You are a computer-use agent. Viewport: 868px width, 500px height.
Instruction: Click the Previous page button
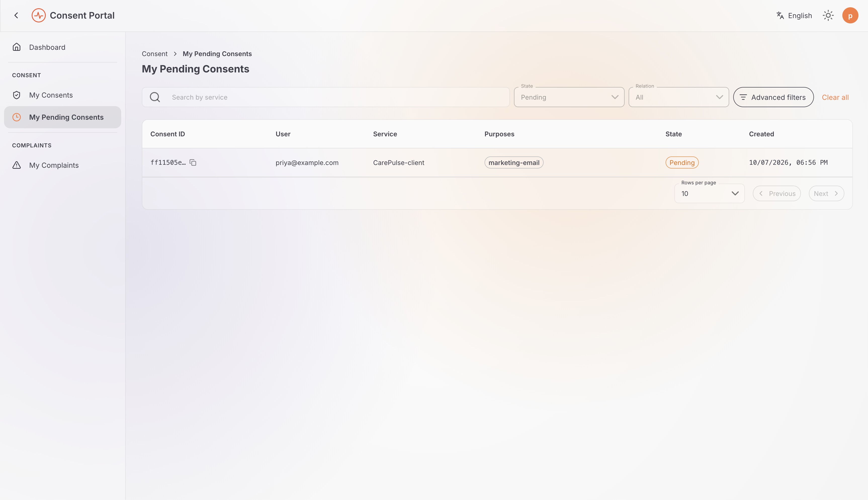[776, 193]
